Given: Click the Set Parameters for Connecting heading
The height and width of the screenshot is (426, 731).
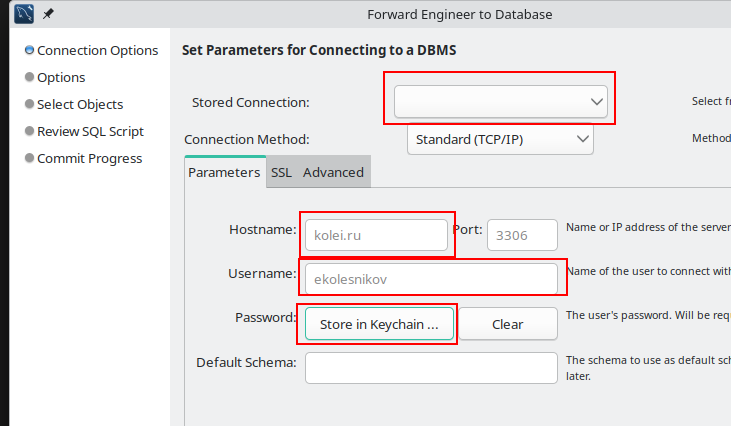Looking at the screenshot, I should click(320, 50).
